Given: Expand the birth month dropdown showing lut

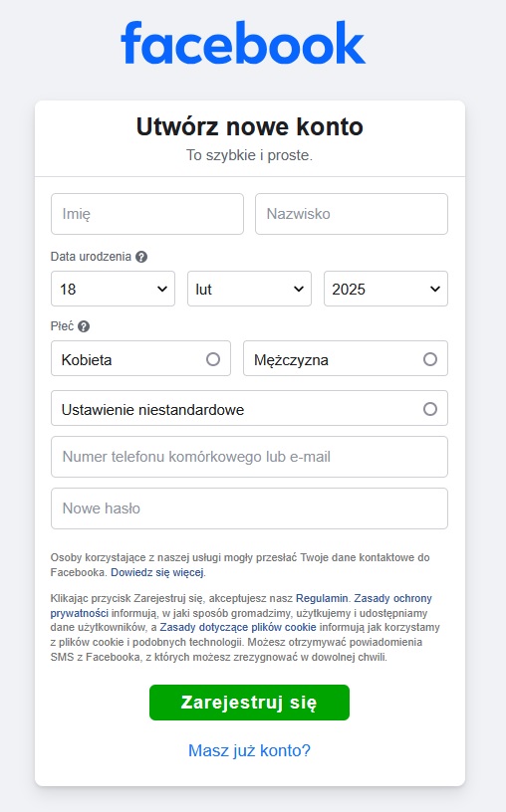Looking at the screenshot, I should [x=249, y=289].
